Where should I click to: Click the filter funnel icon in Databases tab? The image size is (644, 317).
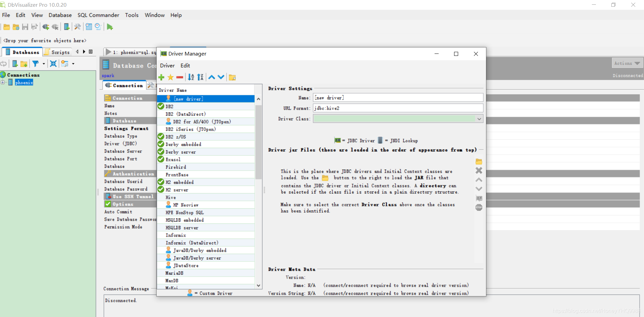35,64
